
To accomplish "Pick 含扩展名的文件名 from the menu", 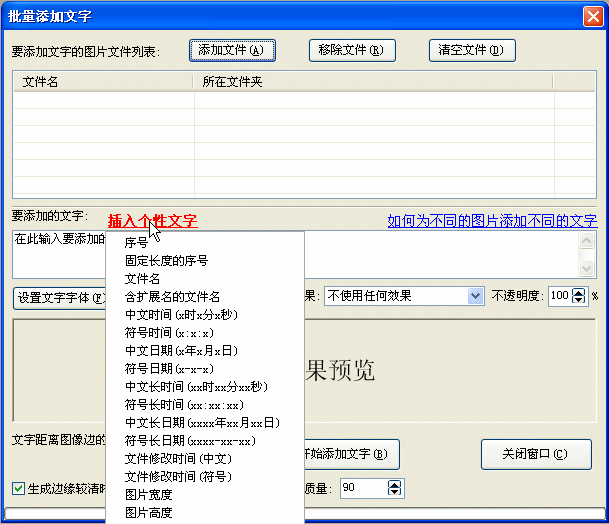I will 172,297.
